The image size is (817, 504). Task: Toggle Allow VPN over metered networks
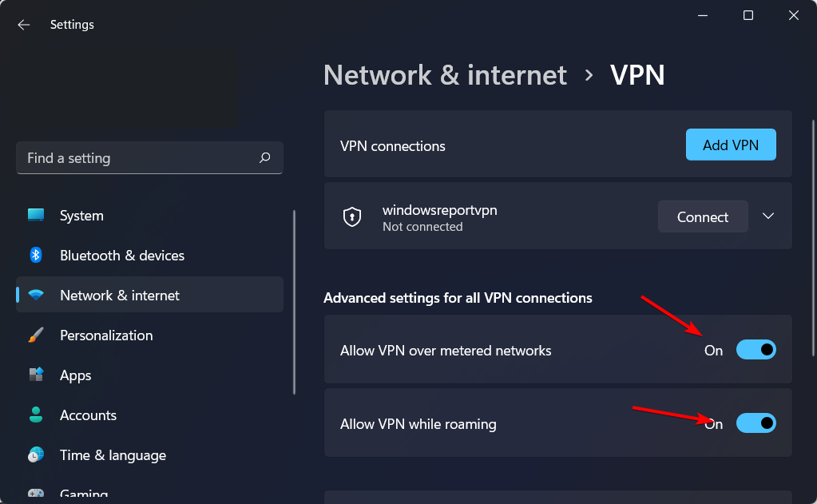tap(756, 350)
